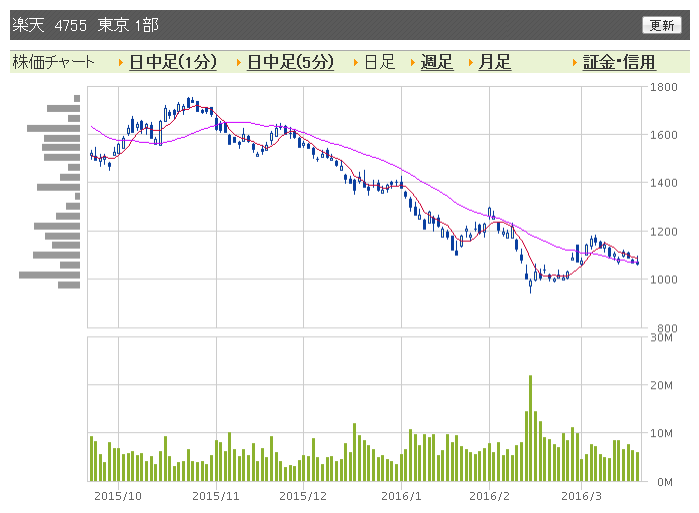699x513 pixels.
Task: Click the tallest volume bar near 22M
Action: click(x=530, y=428)
